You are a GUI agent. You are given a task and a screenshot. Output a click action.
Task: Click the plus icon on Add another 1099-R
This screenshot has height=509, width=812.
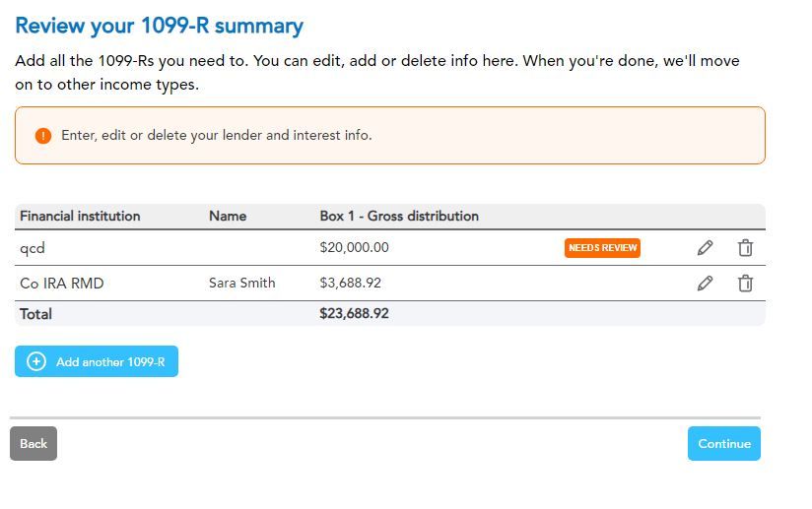pos(36,361)
